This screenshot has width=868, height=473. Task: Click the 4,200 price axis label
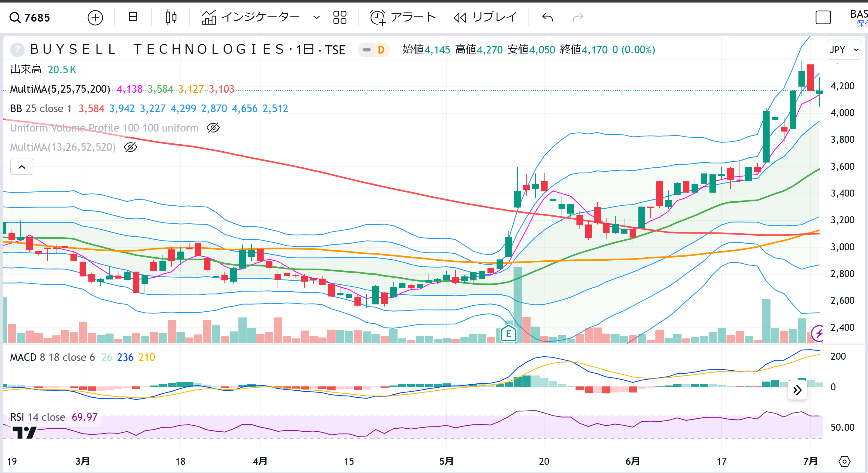pos(842,86)
